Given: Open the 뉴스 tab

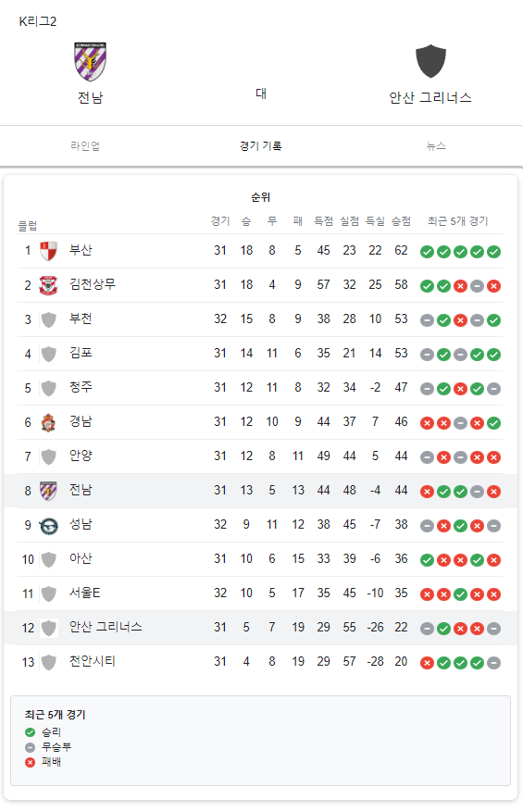Looking at the screenshot, I should [x=436, y=146].
